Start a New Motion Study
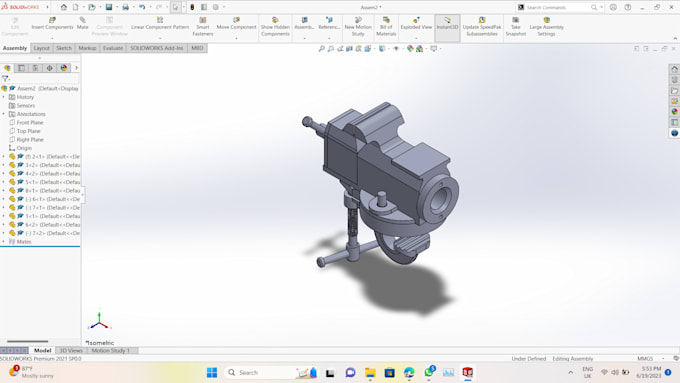680x383 pixels. [358, 26]
